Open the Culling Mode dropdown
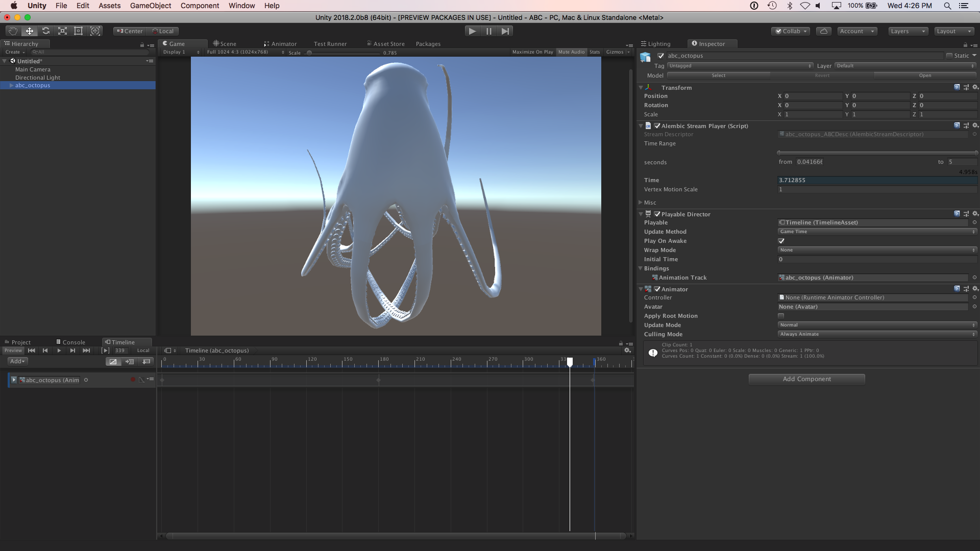980x551 pixels. pos(877,334)
